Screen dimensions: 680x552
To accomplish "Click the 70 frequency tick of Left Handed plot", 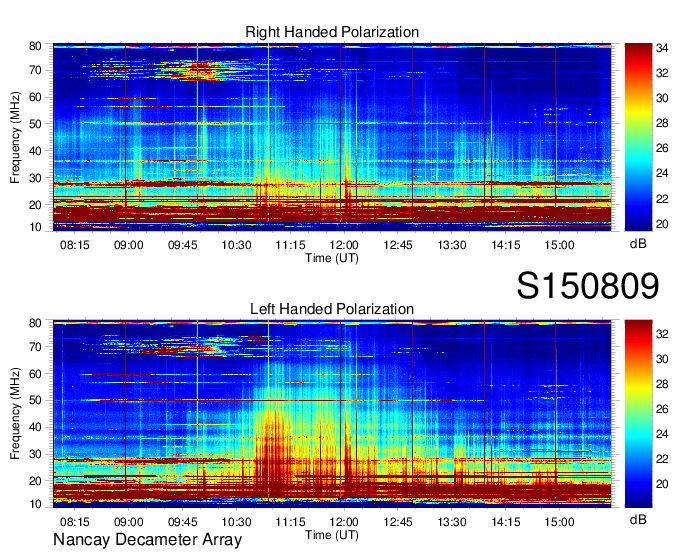I will click(x=35, y=347).
